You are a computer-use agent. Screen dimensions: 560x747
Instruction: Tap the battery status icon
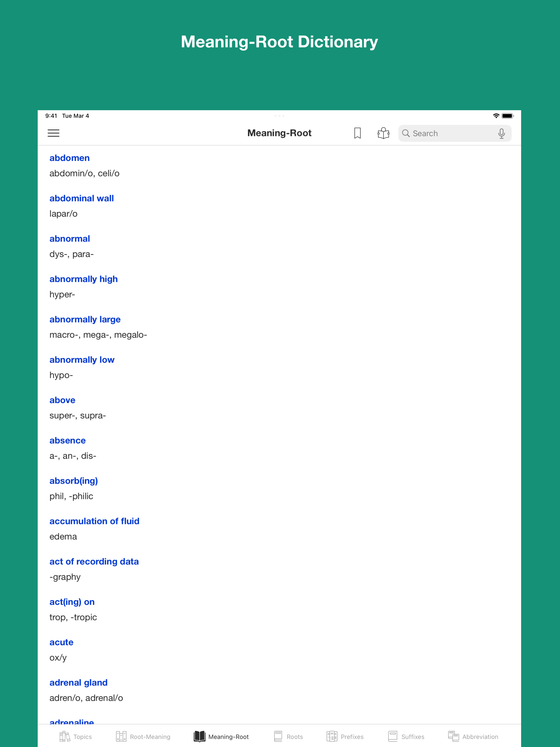507,116
